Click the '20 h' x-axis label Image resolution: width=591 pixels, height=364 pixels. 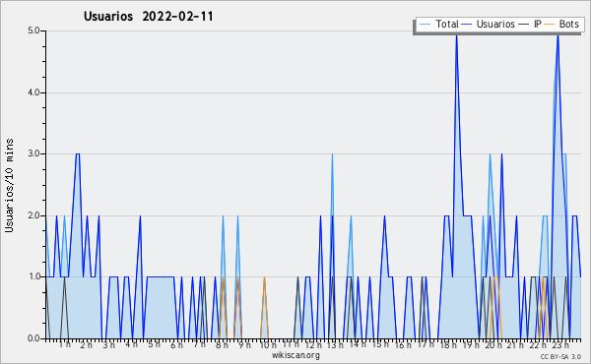(492, 344)
